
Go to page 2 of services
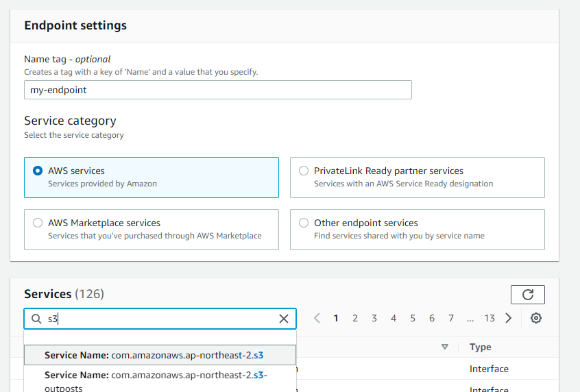(355, 319)
